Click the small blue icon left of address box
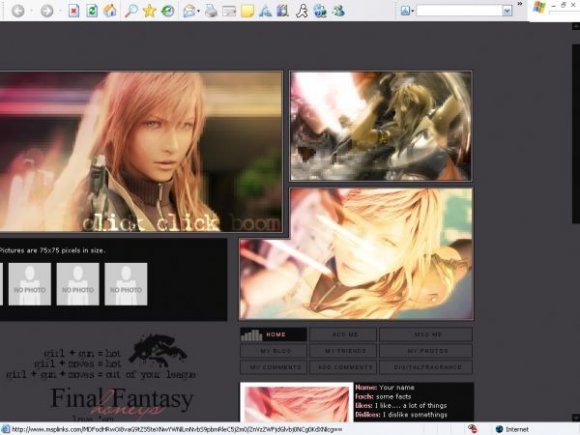 coord(405,11)
